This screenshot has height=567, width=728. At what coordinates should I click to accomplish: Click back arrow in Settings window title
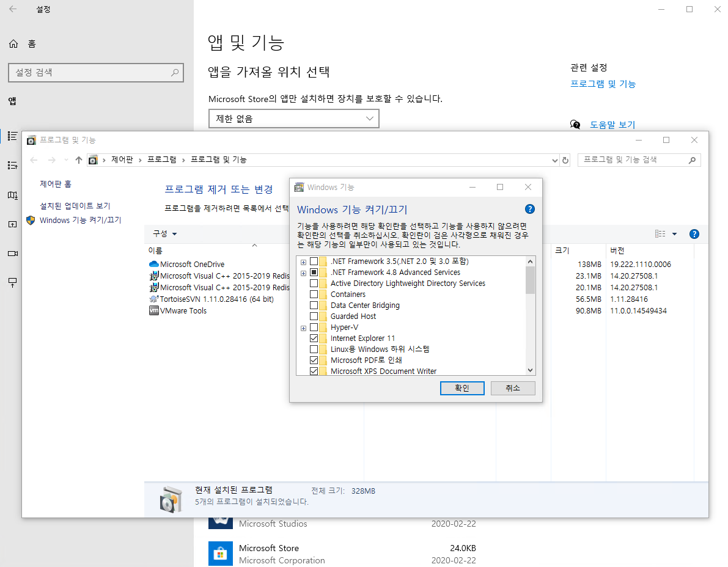[x=13, y=9]
